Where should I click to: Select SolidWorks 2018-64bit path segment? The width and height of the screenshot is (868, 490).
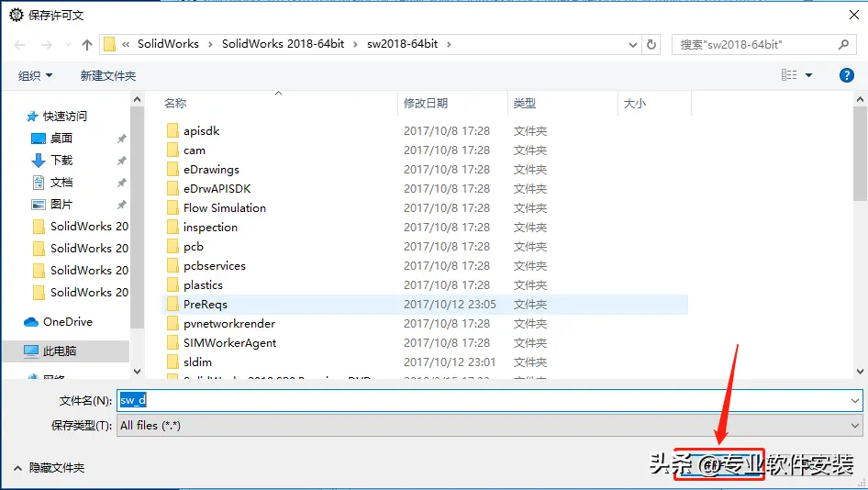283,44
